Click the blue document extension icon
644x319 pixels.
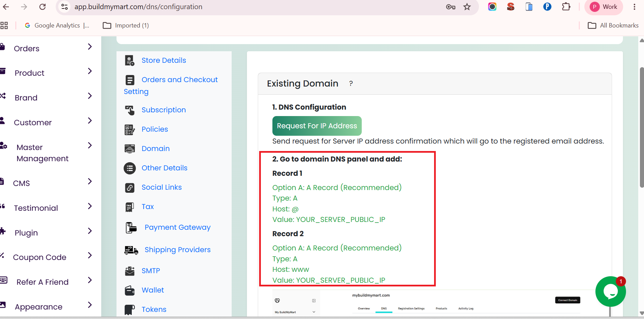pos(529,6)
